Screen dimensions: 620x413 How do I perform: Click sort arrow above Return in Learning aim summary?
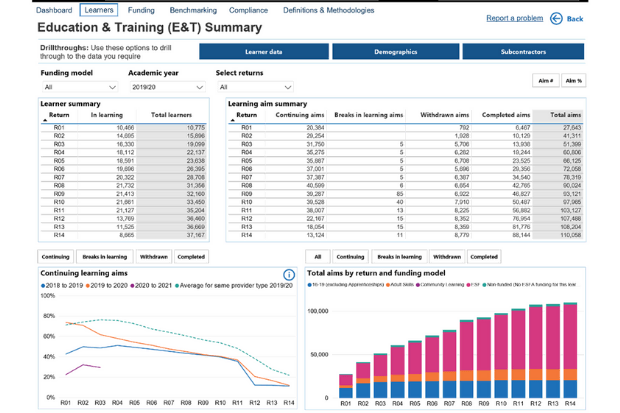point(233,120)
